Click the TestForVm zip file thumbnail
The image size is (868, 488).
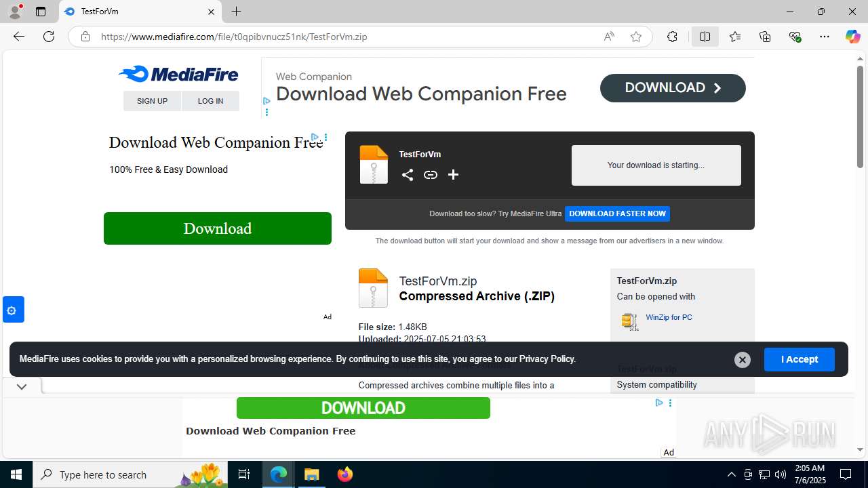click(374, 165)
